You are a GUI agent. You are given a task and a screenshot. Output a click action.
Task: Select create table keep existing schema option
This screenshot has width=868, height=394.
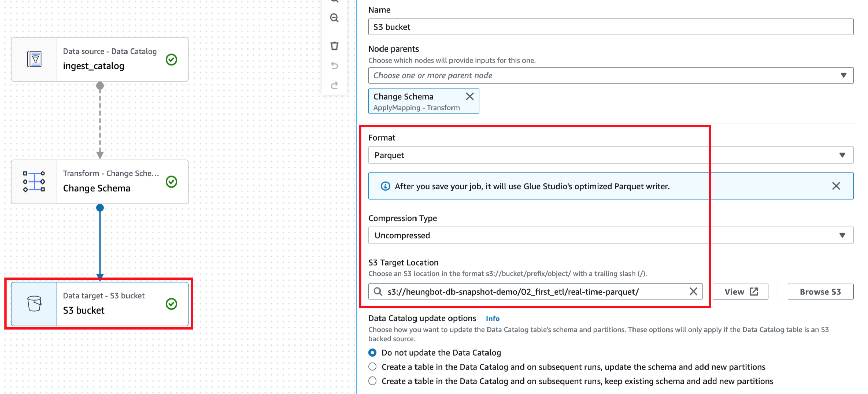pos(372,381)
